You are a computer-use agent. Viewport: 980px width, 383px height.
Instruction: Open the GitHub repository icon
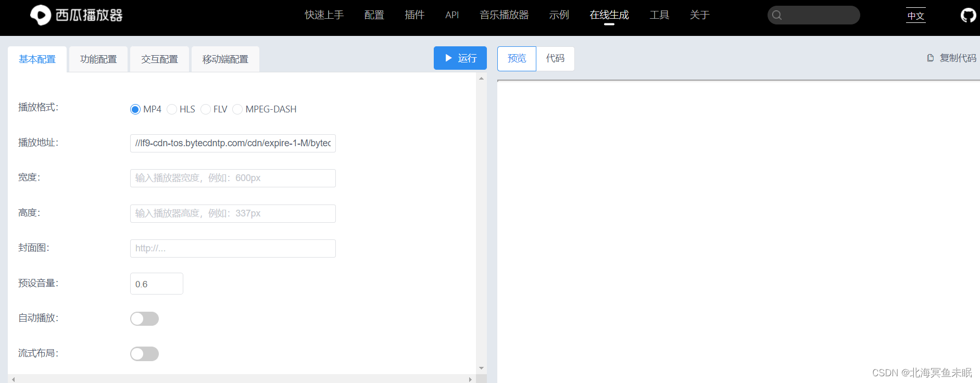click(969, 15)
